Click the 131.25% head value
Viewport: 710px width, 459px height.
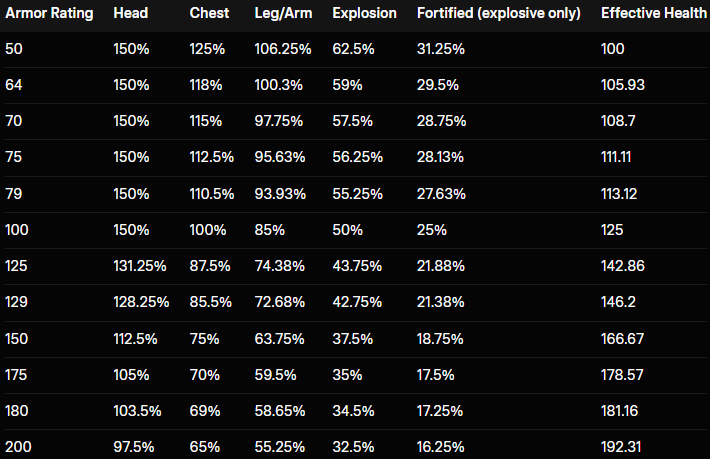pyautogui.click(x=140, y=265)
